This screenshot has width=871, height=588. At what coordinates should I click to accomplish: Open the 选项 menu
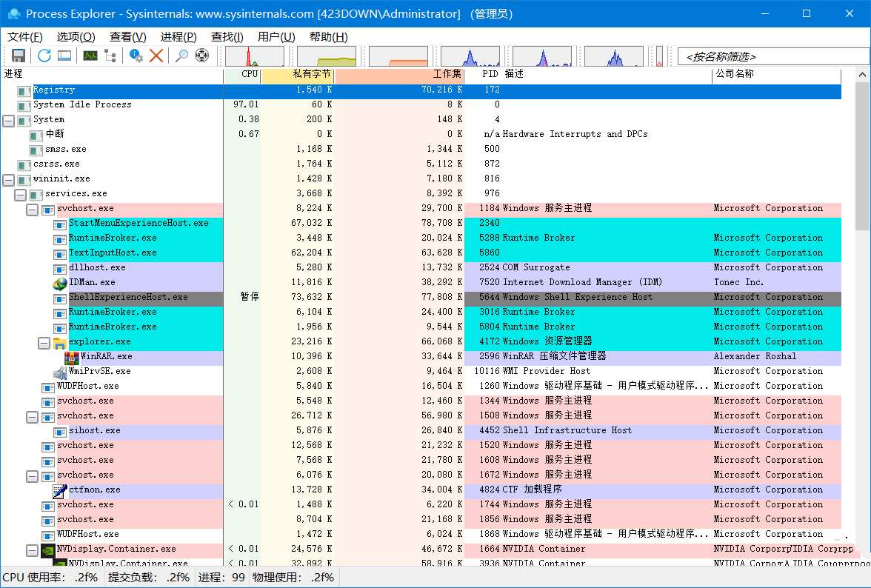(x=76, y=36)
